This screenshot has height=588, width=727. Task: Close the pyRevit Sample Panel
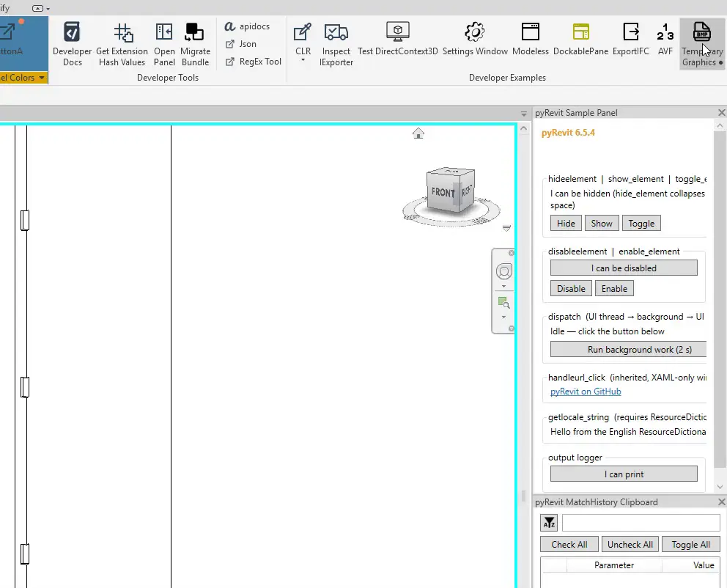coord(721,113)
